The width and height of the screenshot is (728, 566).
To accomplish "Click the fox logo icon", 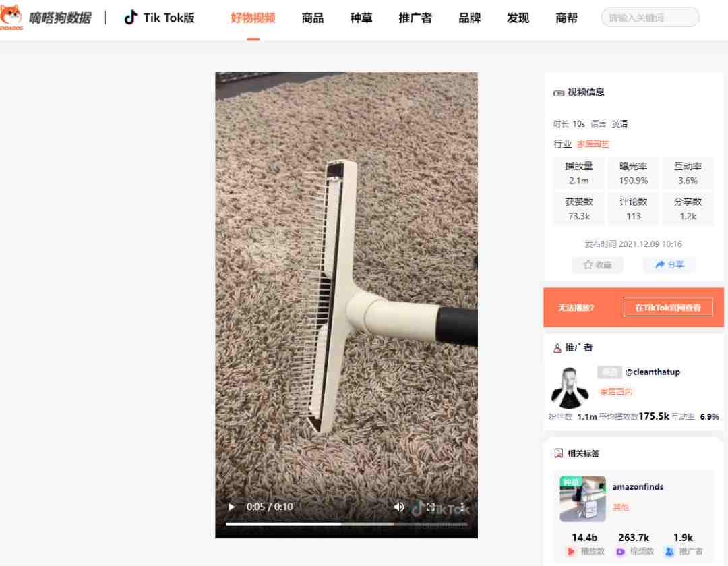I will coord(11,17).
